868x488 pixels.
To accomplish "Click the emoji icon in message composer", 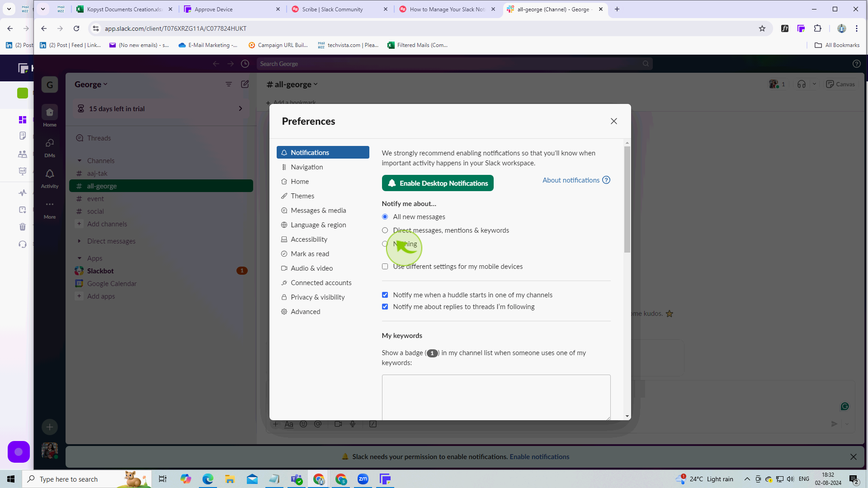I will click(x=303, y=424).
